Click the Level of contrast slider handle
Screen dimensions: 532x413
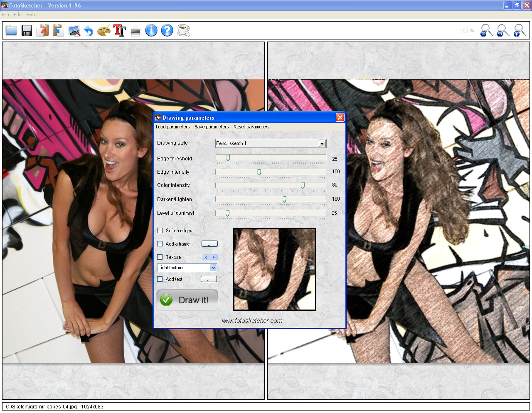[x=227, y=213]
